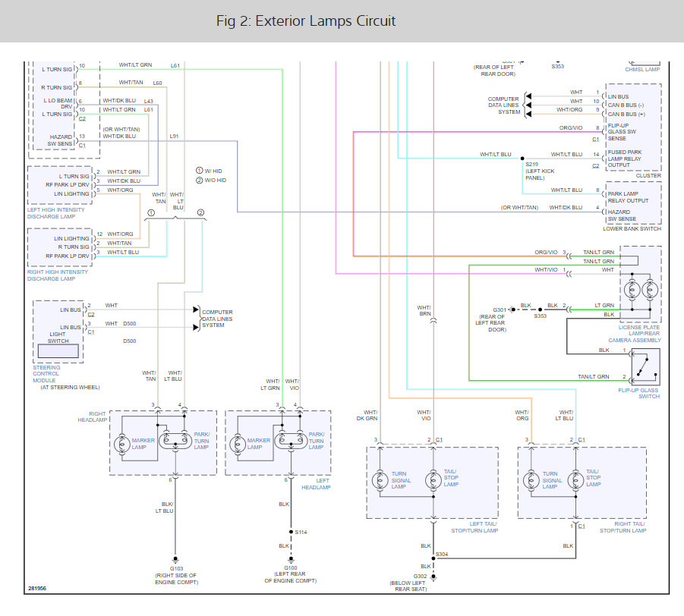Click the "CHMSL LAMP" label
The width and height of the screenshot is (684, 616).
point(642,69)
